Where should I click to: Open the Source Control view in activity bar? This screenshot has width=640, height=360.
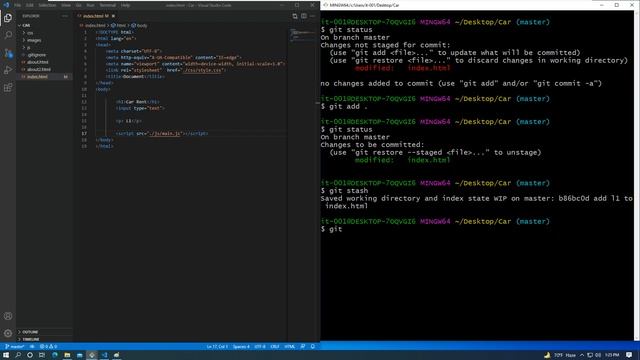pos(8,53)
